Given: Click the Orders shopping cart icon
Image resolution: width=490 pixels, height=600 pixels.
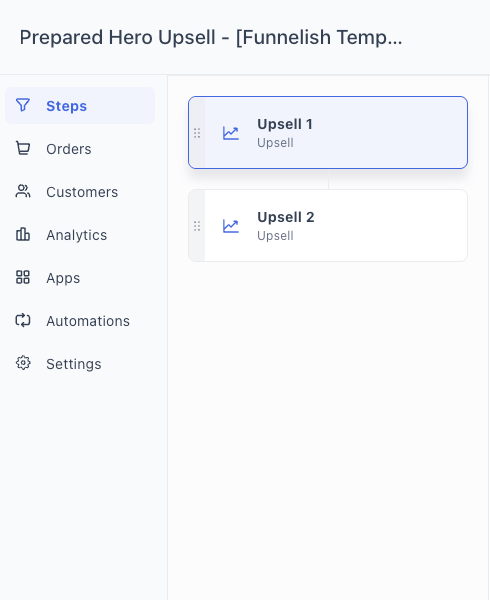Looking at the screenshot, I should tap(23, 148).
